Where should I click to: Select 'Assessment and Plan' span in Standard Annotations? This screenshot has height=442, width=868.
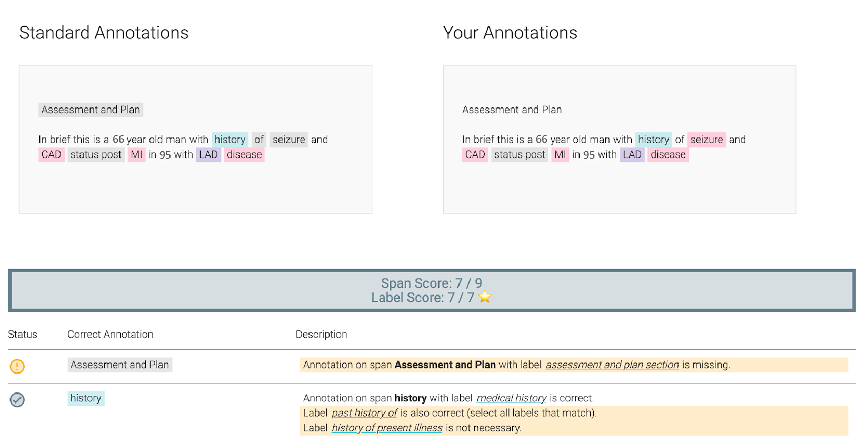[x=91, y=110]
